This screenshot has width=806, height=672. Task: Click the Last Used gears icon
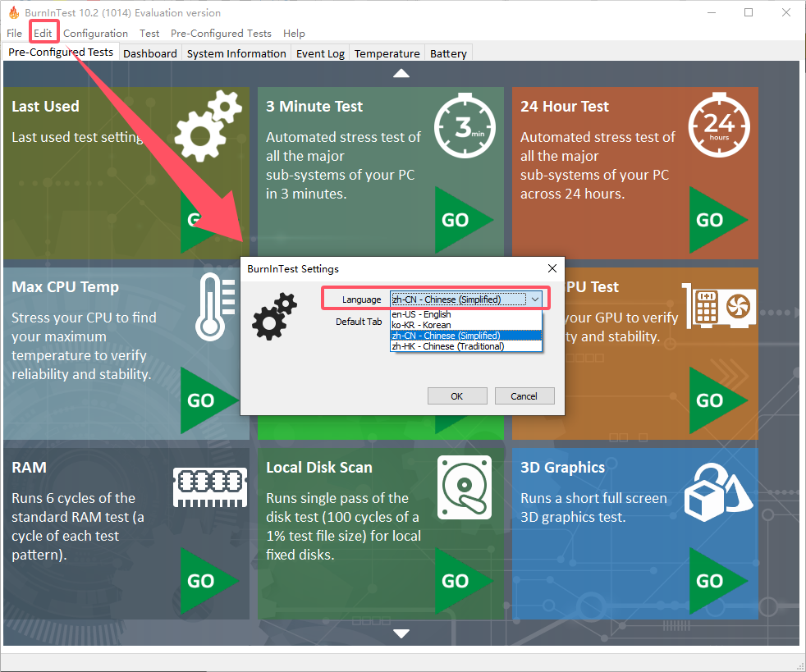[x=209, y=126]
